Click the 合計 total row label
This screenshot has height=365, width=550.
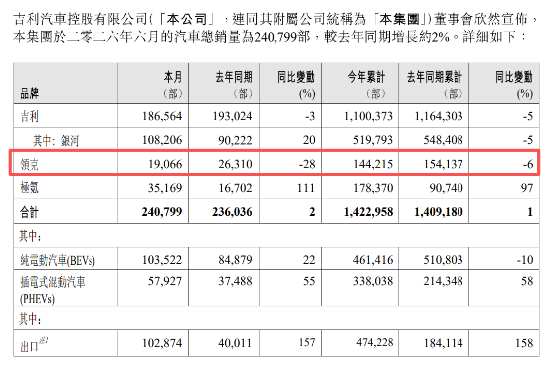(x=29, y=212)
